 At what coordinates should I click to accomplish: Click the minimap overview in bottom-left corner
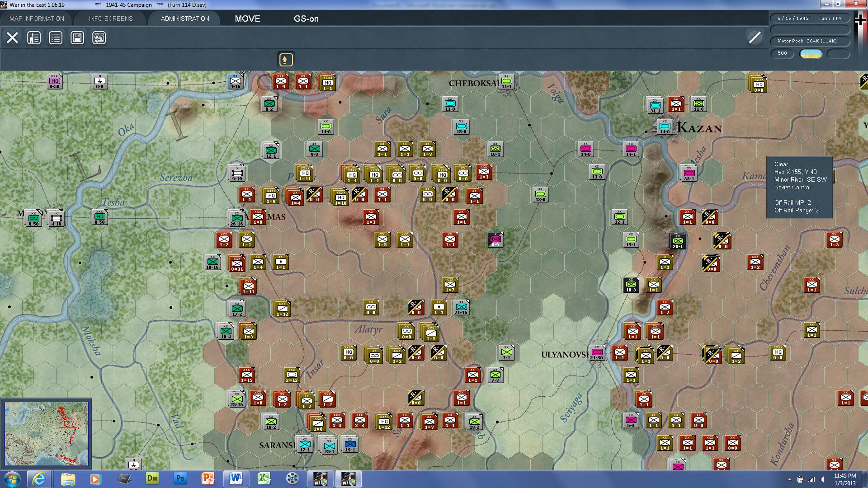tap(46, 434)
